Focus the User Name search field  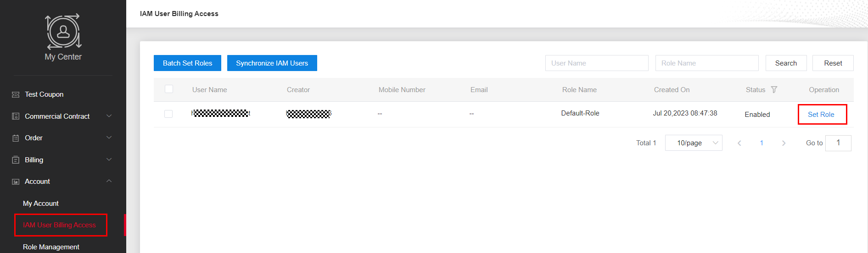click(597, 63)
